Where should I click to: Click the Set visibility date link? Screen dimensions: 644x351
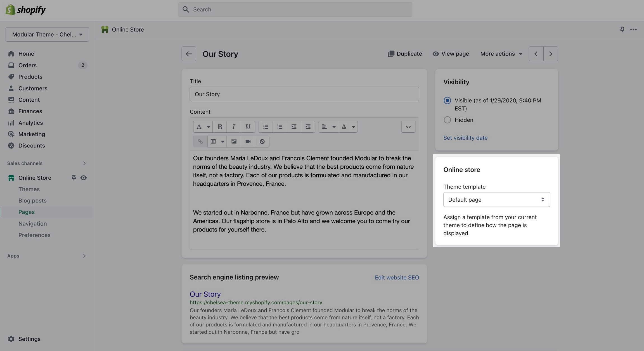pyautogui.click(x=465, y=138)
